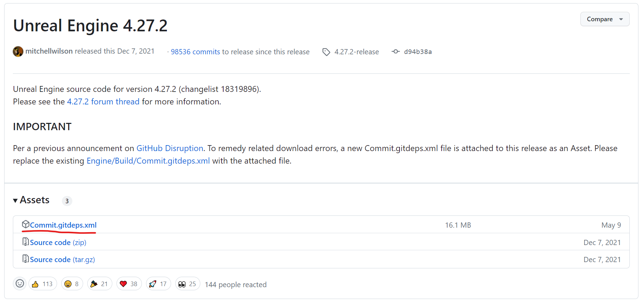Click the Assets count badge 3
This screenshot has width=644, height=307.
click(67, 201)
